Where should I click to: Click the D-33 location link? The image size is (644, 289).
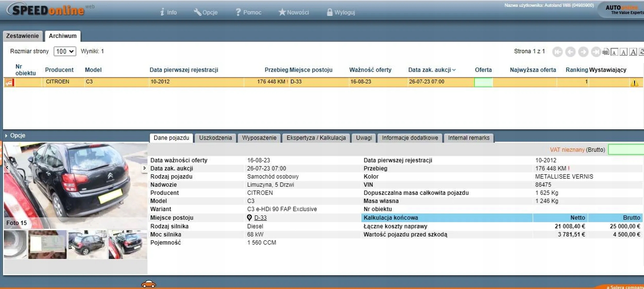pos(260,218)
